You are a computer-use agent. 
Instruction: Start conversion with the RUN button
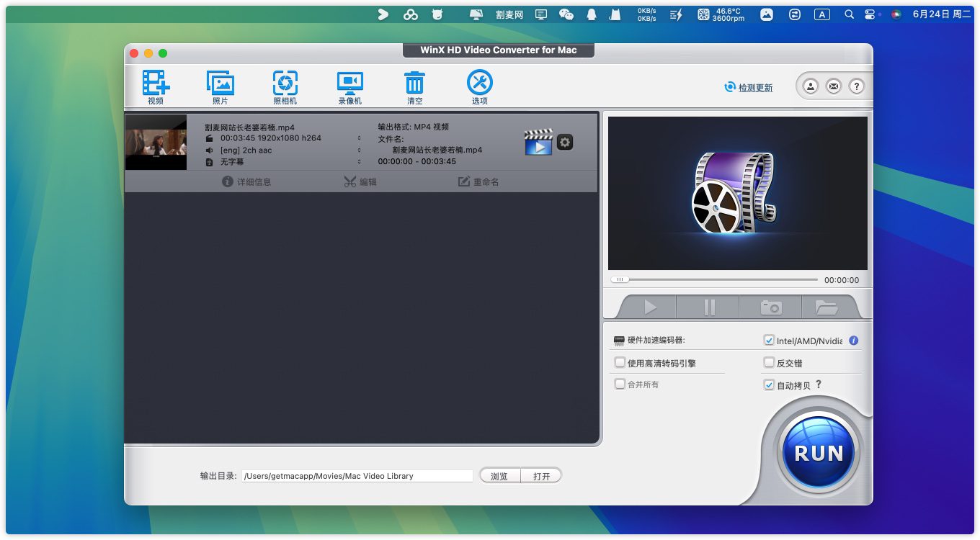[x=819, y=453]
